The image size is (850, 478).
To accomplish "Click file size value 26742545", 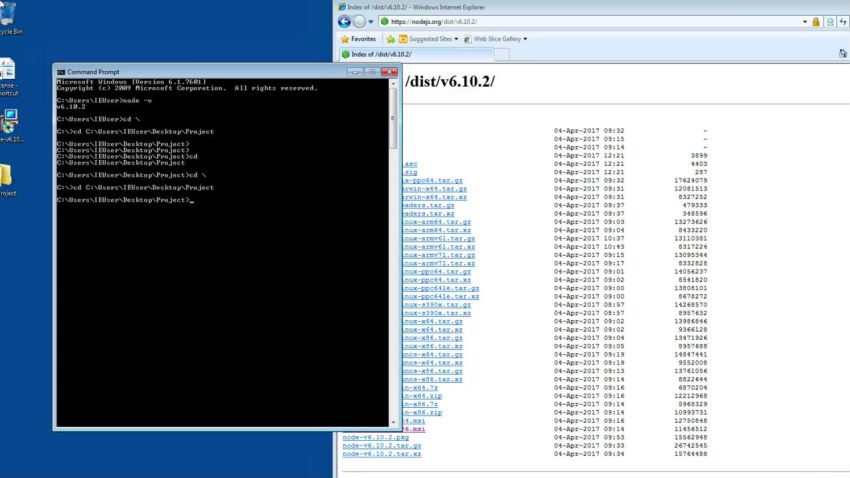I will (691, 445).
